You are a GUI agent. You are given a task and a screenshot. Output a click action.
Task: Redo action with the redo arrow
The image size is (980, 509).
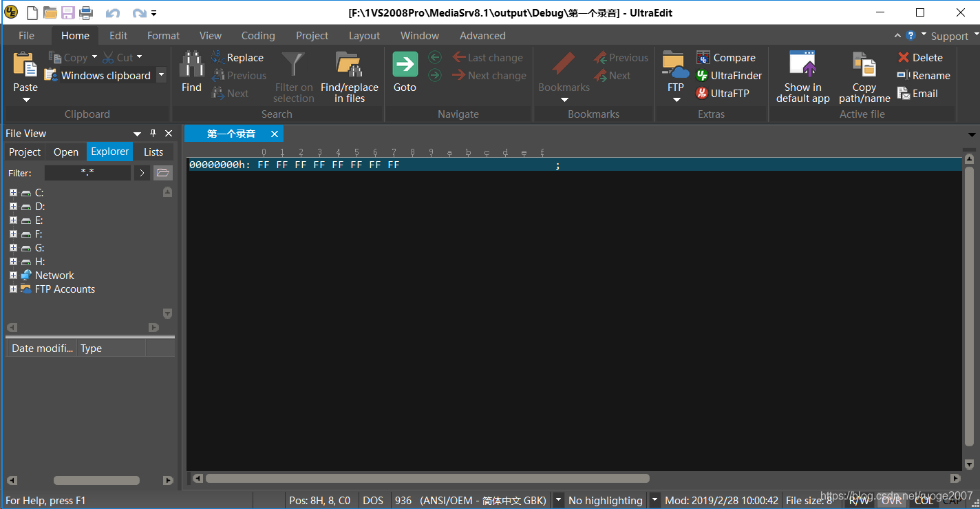pyautogui.click(x=139, y=13)
